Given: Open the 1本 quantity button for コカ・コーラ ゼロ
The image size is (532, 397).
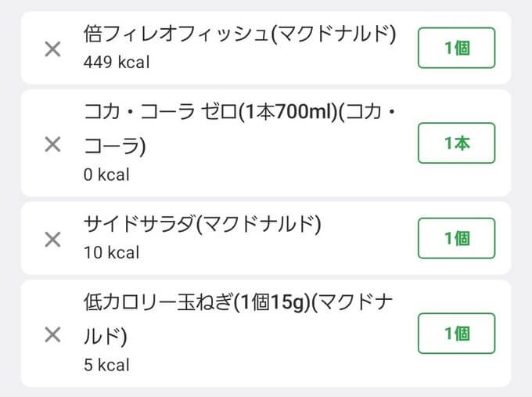Looking at the screenshot, I should (456, 143).
